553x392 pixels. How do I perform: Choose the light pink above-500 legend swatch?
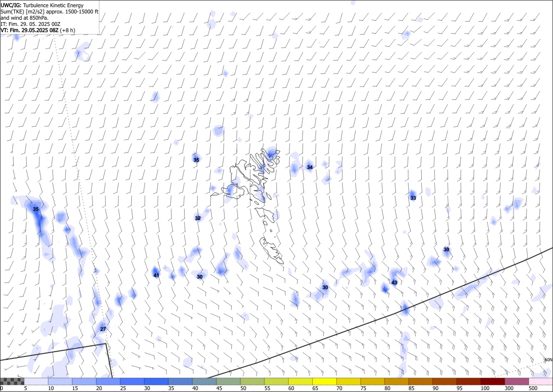[x=540, y=381]
